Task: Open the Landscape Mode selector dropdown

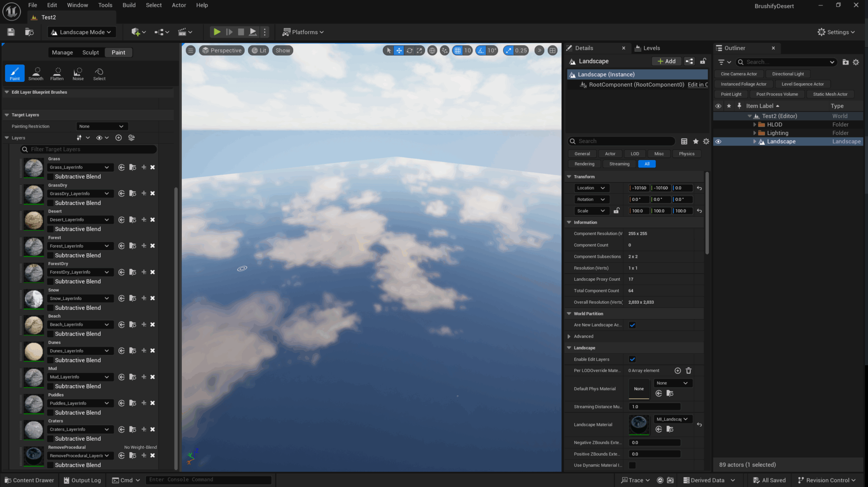Action: tap(81, 32)
